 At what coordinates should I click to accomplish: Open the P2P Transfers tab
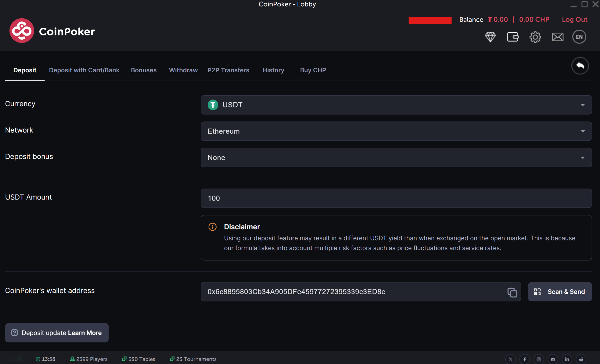(229, 70)
